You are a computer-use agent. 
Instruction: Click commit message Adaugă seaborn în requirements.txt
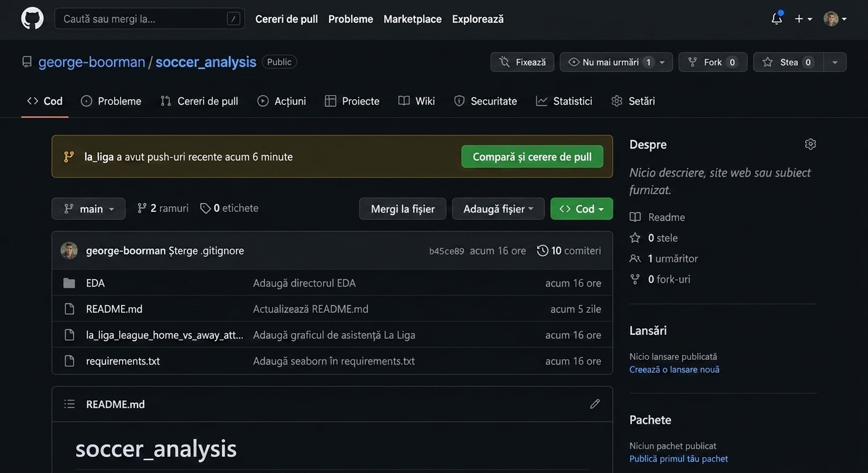[334, 361]
